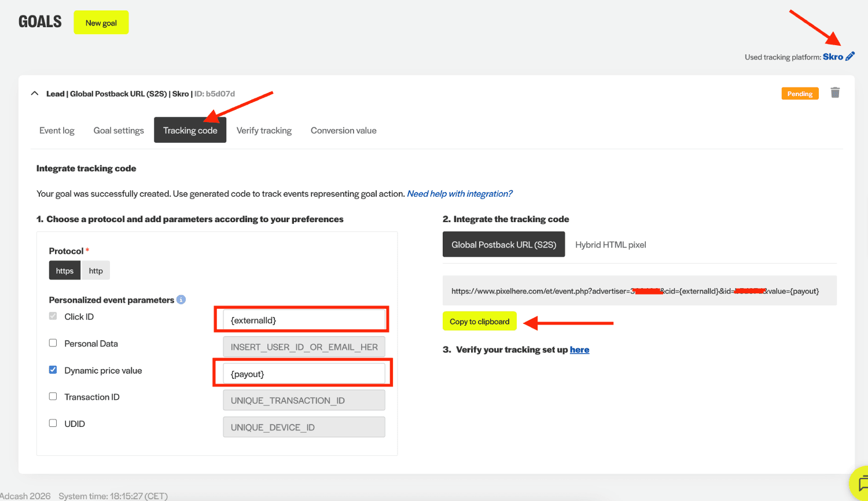Open the info icon beside Personalized event parameters
Viewport: 868px width, 501px height.
pyautogui.click(x=181, y=300)
